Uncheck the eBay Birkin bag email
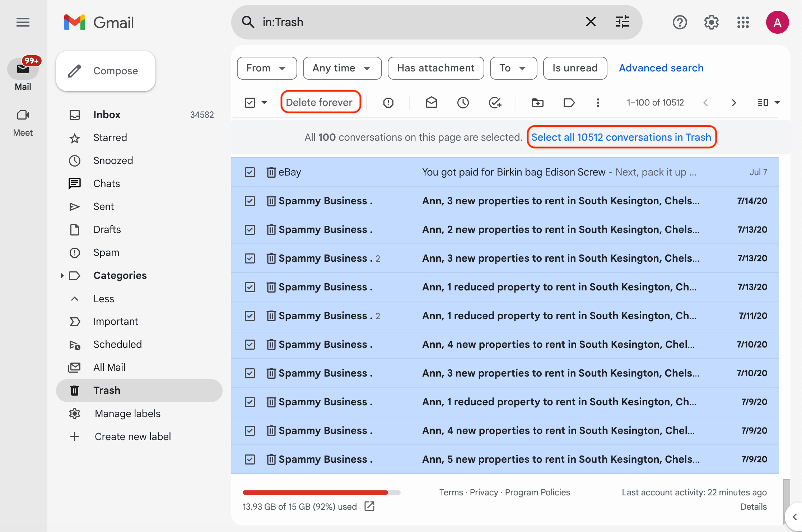 [250, 172]
